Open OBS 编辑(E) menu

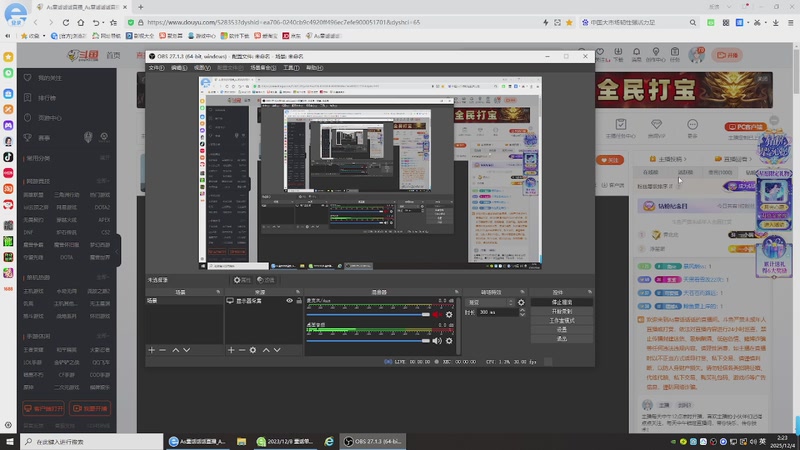point(179,68)
